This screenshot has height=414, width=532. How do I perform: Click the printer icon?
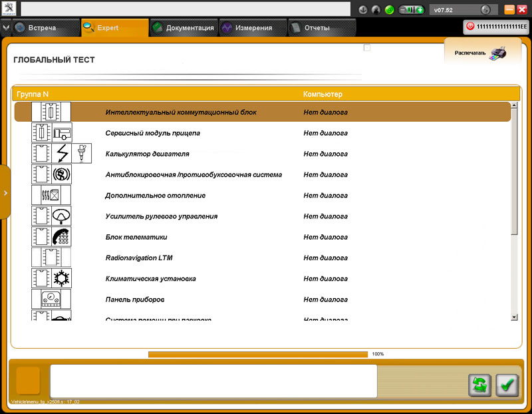[x=497, y=53]
